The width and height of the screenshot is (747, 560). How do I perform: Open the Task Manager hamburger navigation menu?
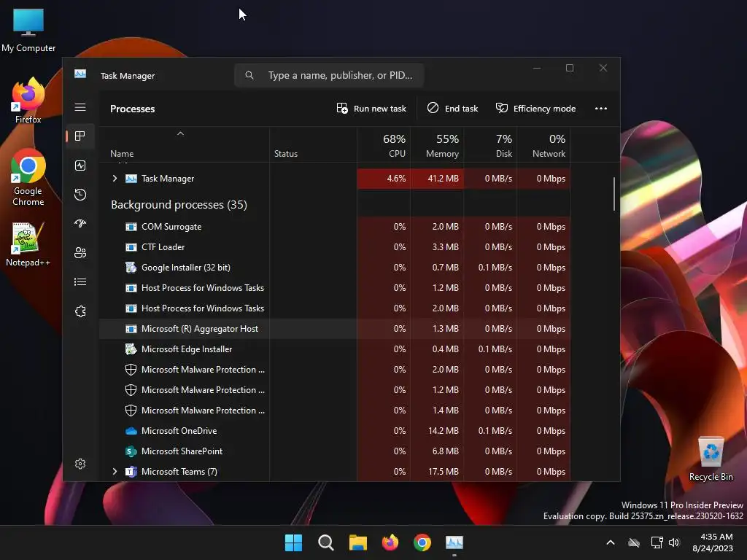(x=80, y=108)
